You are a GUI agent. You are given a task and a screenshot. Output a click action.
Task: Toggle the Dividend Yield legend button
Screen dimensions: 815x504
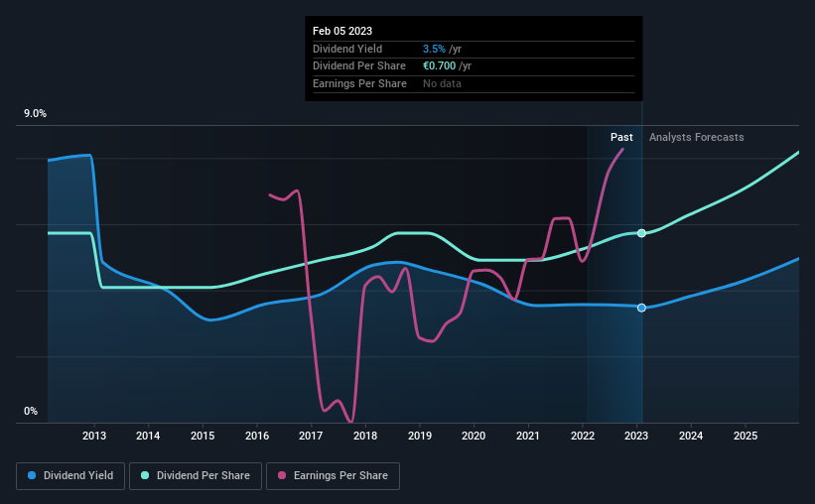tap(70, 476)
